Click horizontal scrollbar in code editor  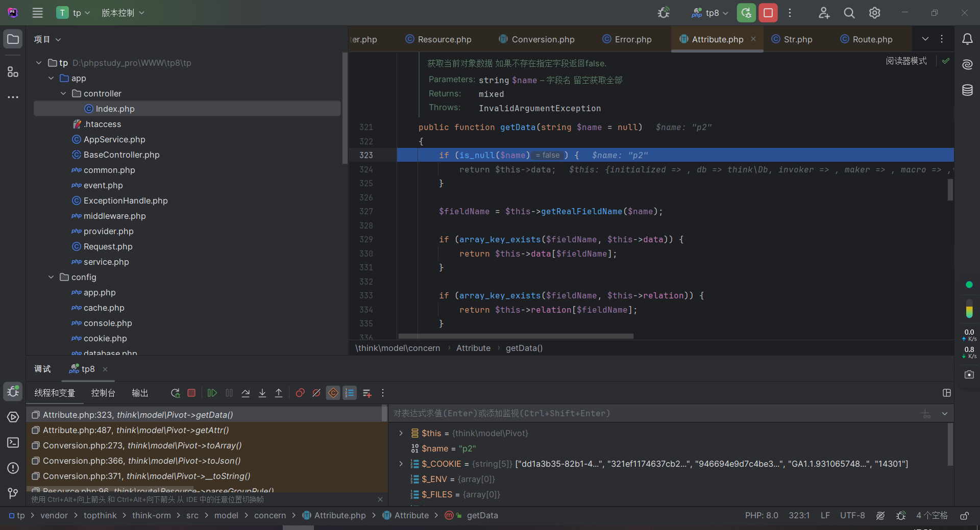pyautogui.click(x=516, y=336)
